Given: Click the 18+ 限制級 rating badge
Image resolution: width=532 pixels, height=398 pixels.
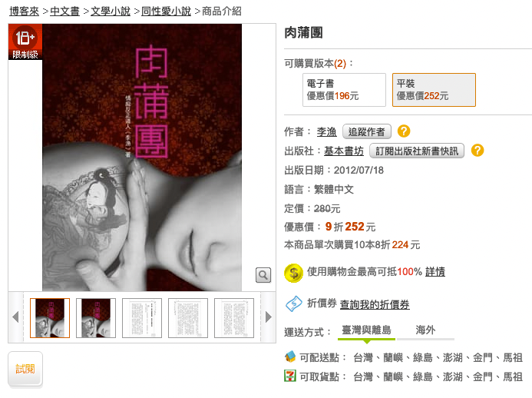Looking at the screenshot, I should pos(25,41).
